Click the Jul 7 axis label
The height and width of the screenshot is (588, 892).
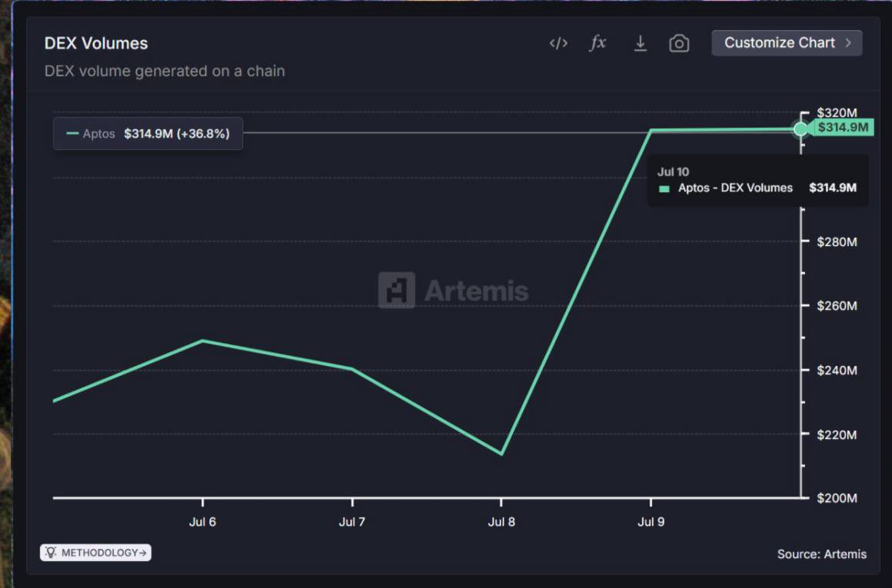coord(352,521)
